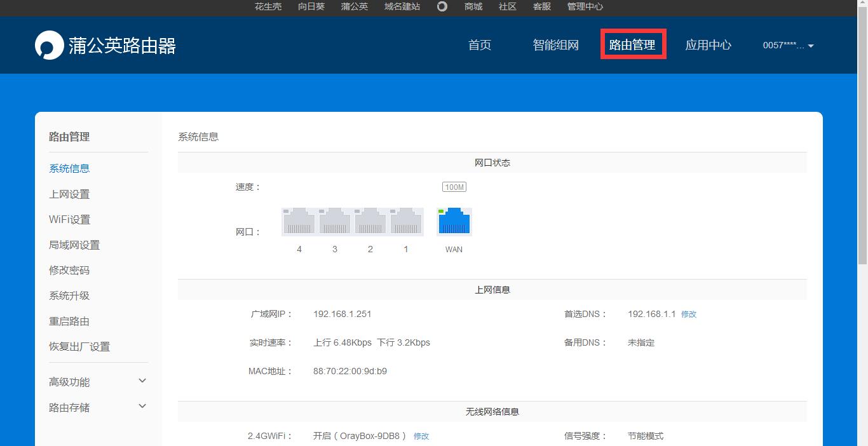
Task: Open WiFi设置 from the sidebar
Action: coord(69,219)
